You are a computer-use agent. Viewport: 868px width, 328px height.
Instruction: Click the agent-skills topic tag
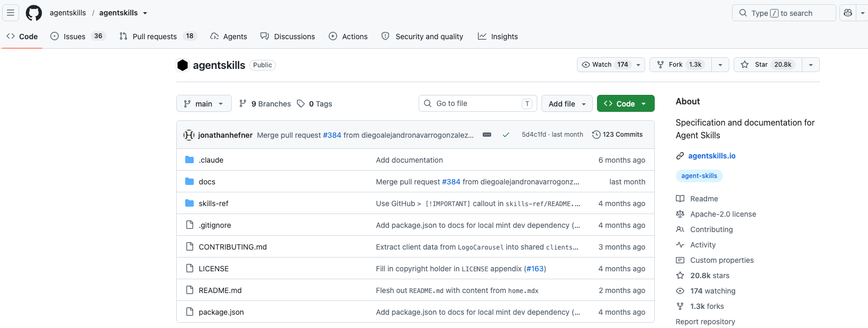point(699,176)
